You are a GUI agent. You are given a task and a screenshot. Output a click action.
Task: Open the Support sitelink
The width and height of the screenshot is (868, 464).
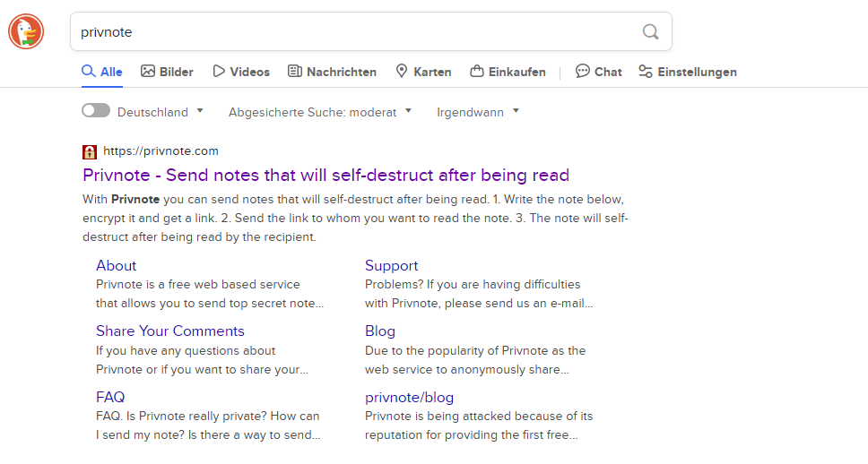pyautogui.click(x=391, y=266)
